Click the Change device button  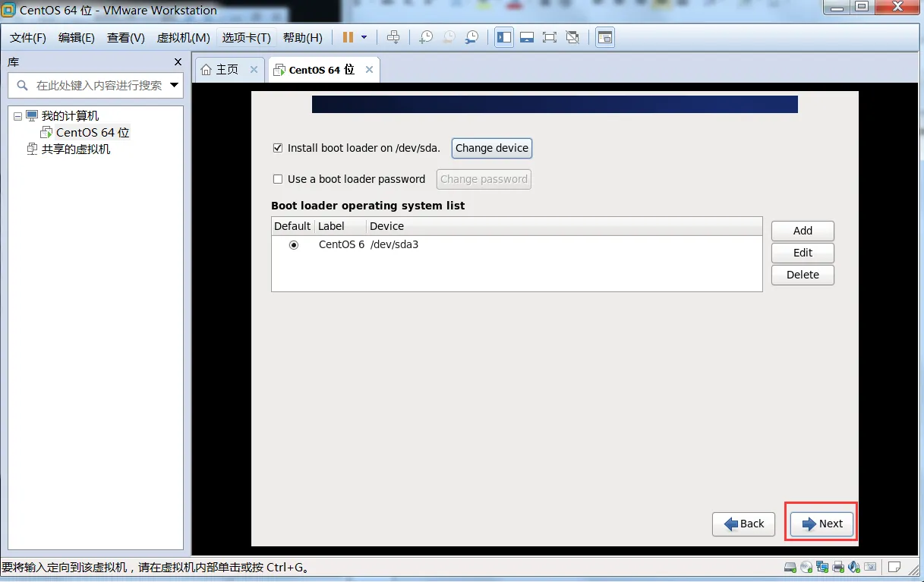(492, 148)
